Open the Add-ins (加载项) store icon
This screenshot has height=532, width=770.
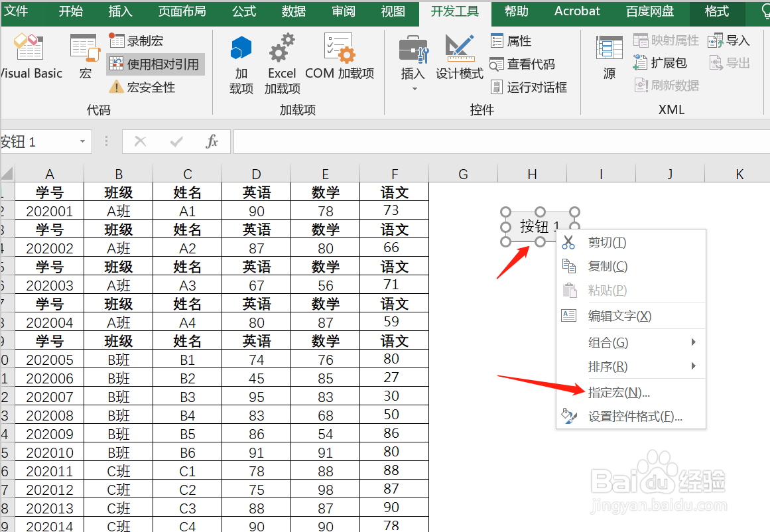241,64
